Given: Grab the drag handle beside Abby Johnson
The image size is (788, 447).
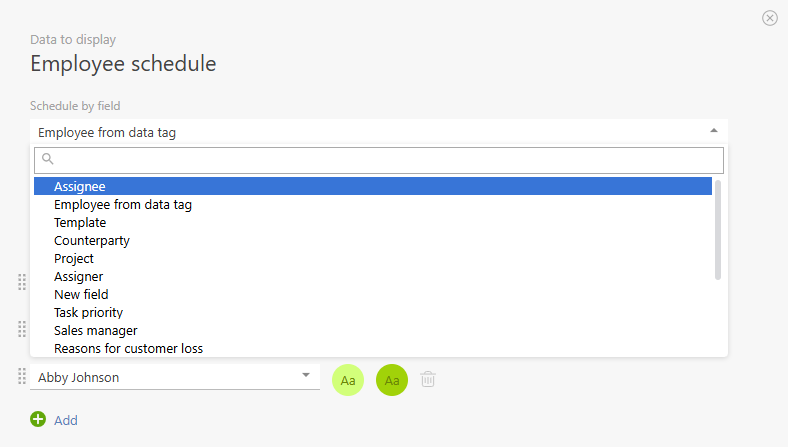Looking at the screenshot, I should pos(22,377).
